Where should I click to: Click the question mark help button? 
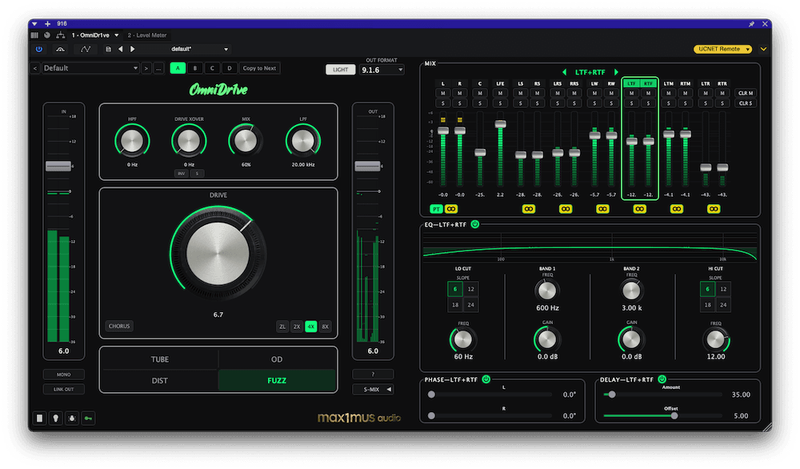pyautogui.click(x=373, y=375)
